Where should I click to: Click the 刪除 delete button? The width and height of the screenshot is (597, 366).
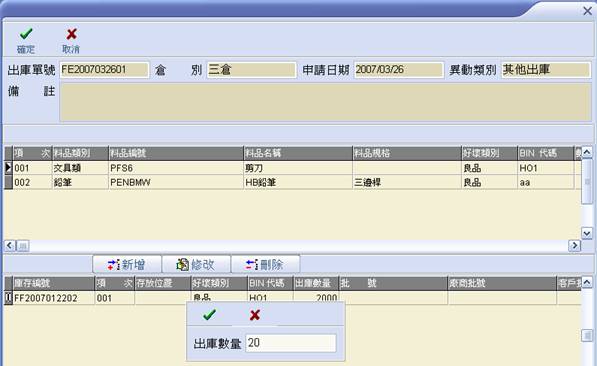point(265,264)
